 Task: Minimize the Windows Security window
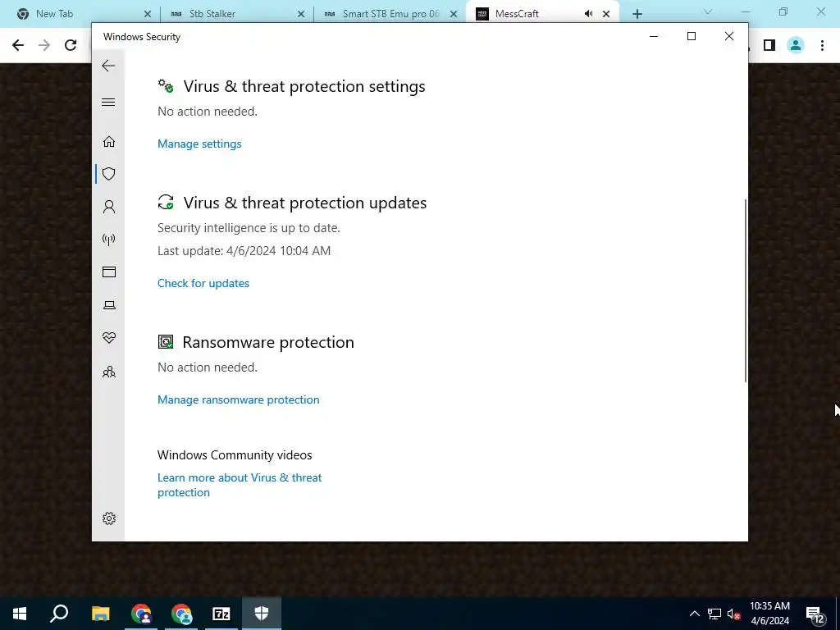point(654,36)
